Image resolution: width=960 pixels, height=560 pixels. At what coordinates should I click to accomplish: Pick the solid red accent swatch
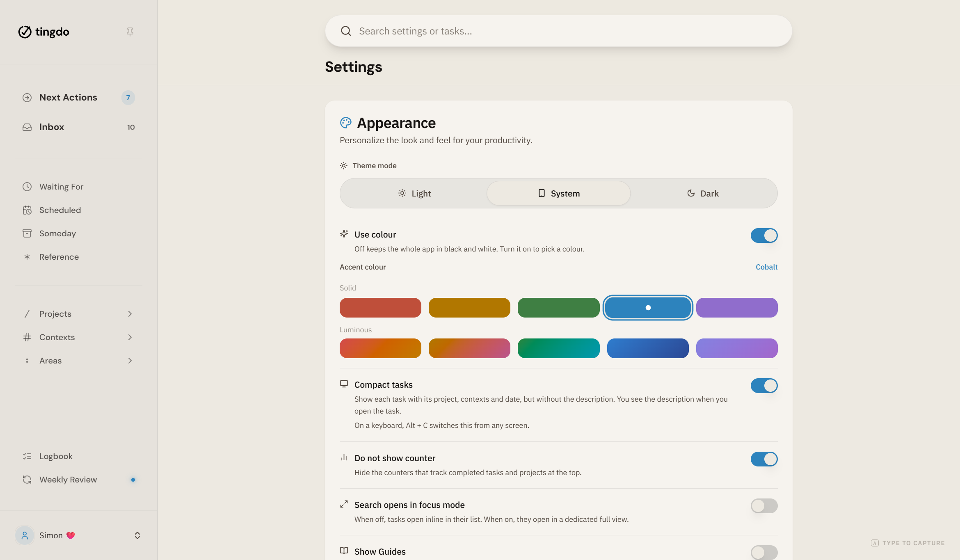(380, 308)
